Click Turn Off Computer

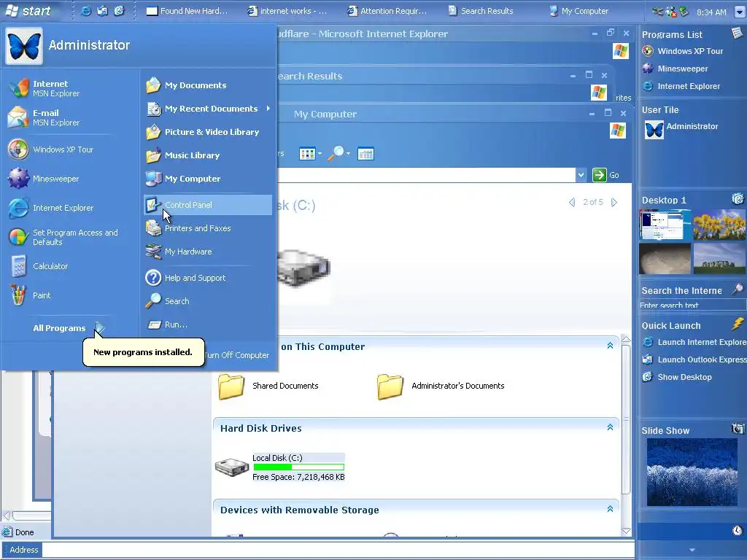coord(238,355)
